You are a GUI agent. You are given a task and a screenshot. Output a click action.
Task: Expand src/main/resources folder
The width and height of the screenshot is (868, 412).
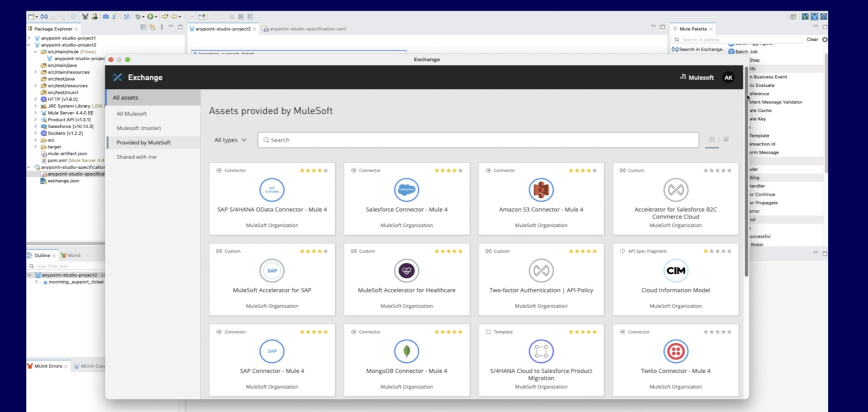coord(36,72)
